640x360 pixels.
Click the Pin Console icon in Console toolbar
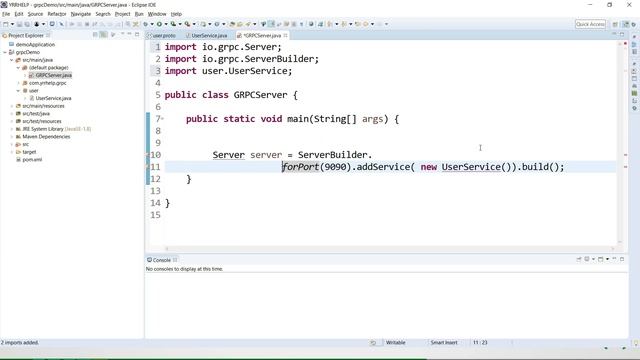point(578,259)
